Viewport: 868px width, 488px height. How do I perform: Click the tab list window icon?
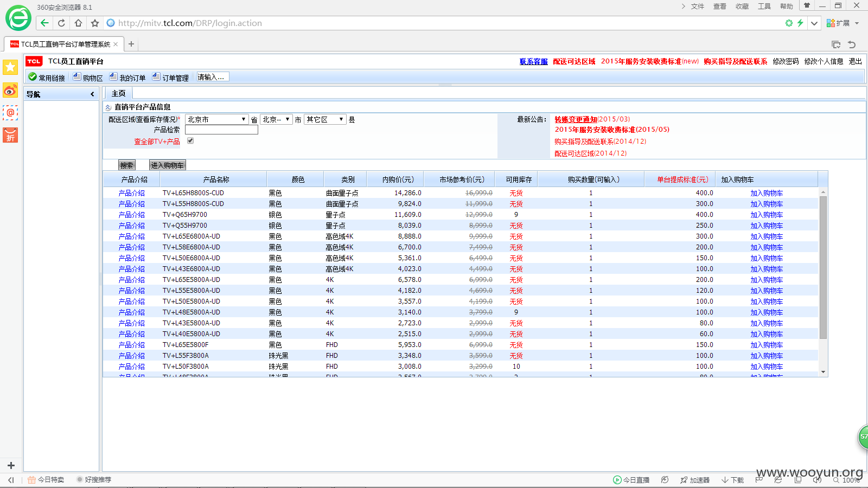tap(836, 44)
